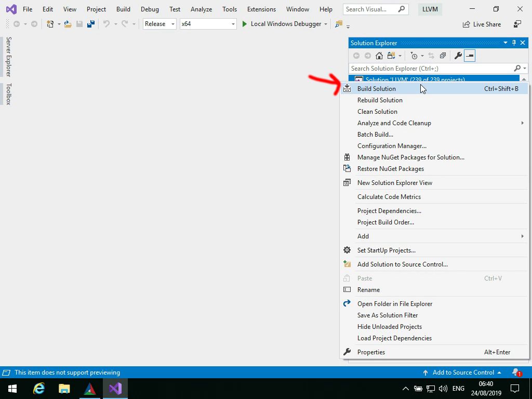Launch Internet Explorer from the taskbar
Image resolution: width=532 pixels, height=399 pixels.
[38, 388]
